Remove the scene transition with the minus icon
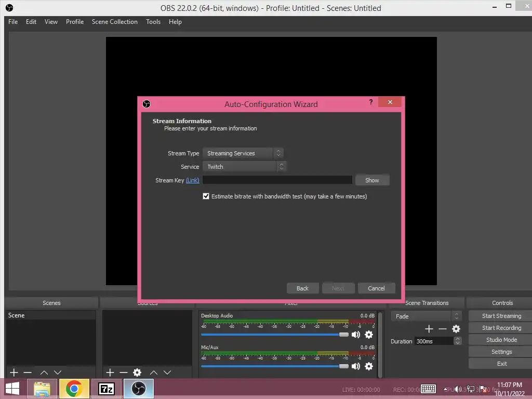The image size is (532, 399). pyautogui.click(x=443, y=329)
